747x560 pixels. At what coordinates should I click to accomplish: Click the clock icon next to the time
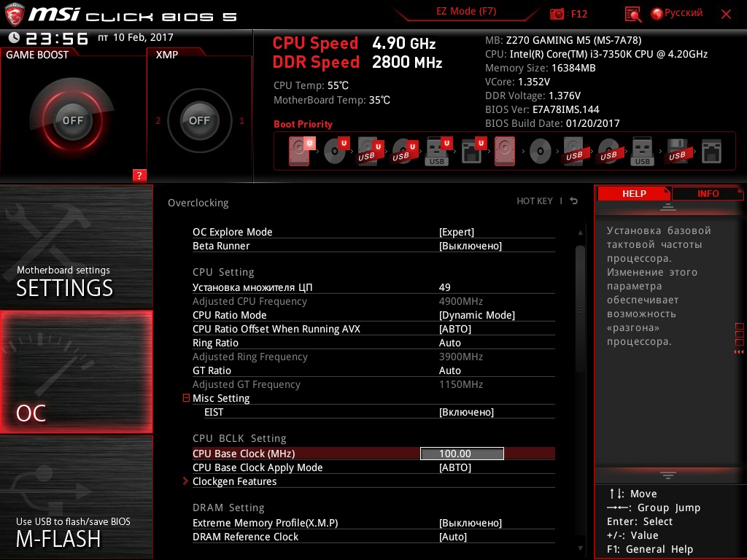click(15, 38)
